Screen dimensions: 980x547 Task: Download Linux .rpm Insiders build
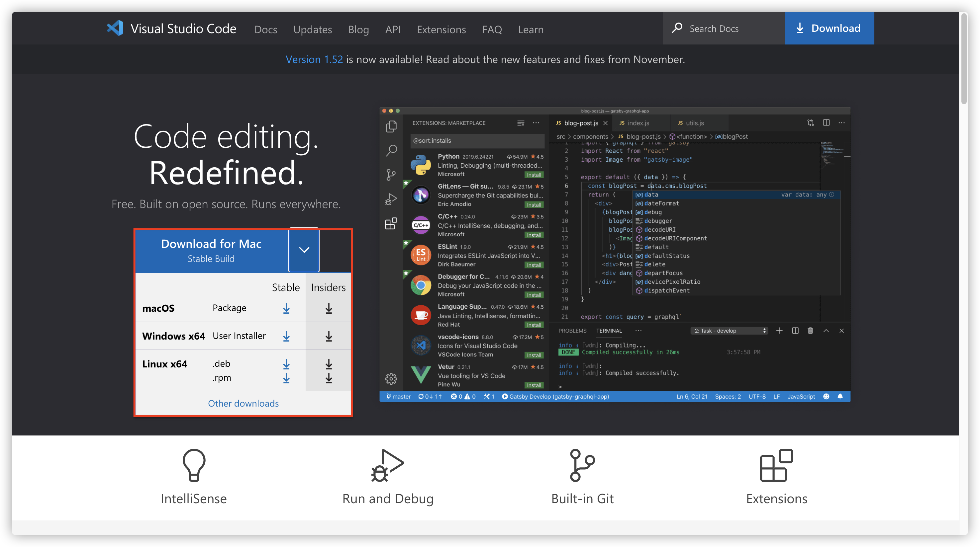[329, 378]
